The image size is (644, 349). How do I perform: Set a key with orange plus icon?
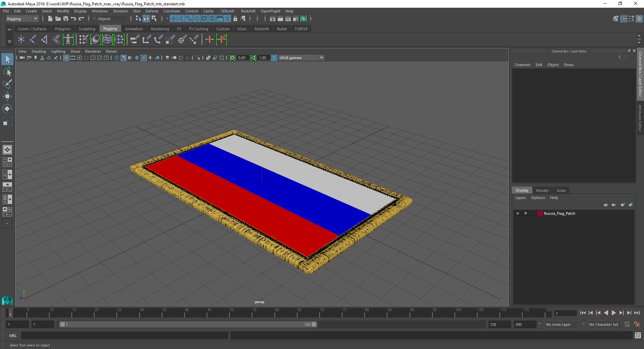209,40
